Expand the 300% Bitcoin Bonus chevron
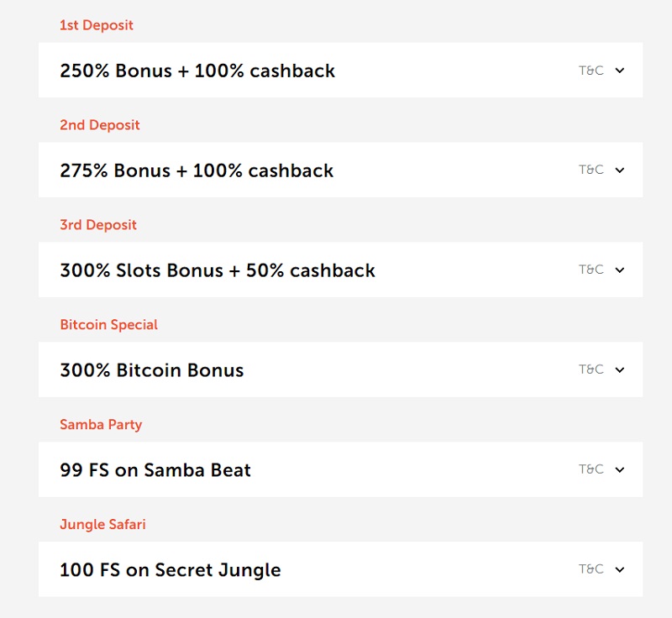Image resolution: width=672 pixels, height=618 pixels. point(619,369)
